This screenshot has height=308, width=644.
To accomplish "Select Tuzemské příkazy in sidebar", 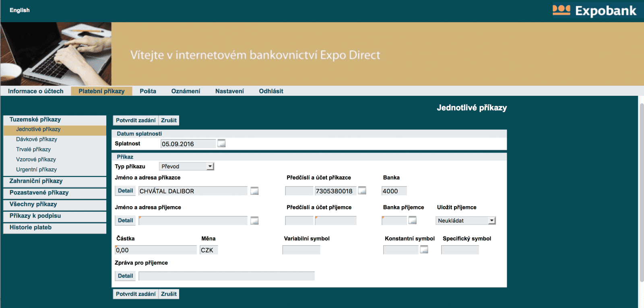I will tap(55, 120).
